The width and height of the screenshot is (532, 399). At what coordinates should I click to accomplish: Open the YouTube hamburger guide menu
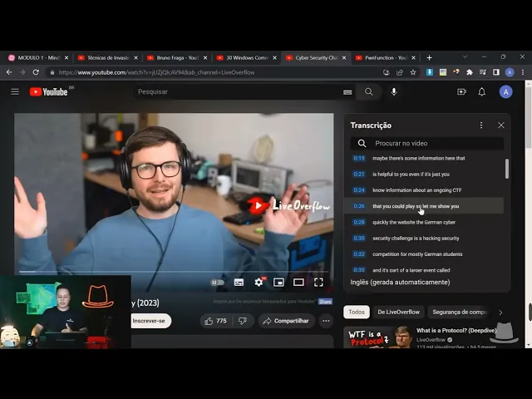[15, 92]
